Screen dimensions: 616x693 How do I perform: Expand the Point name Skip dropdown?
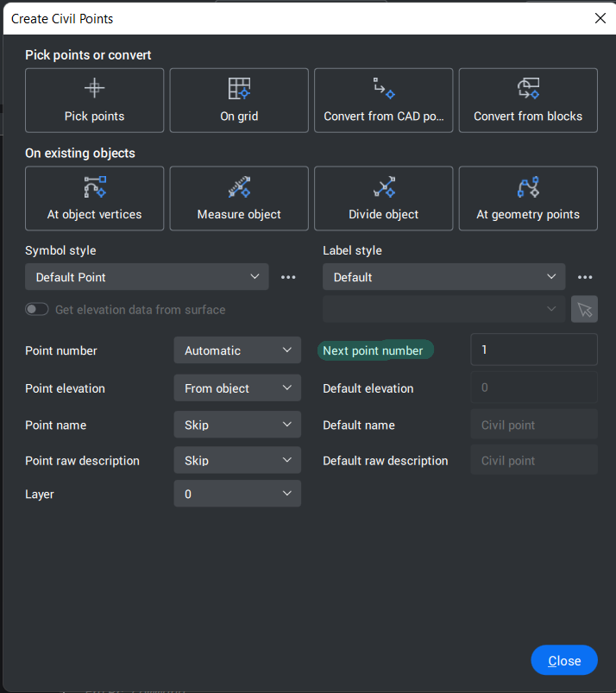click(237, 425)
